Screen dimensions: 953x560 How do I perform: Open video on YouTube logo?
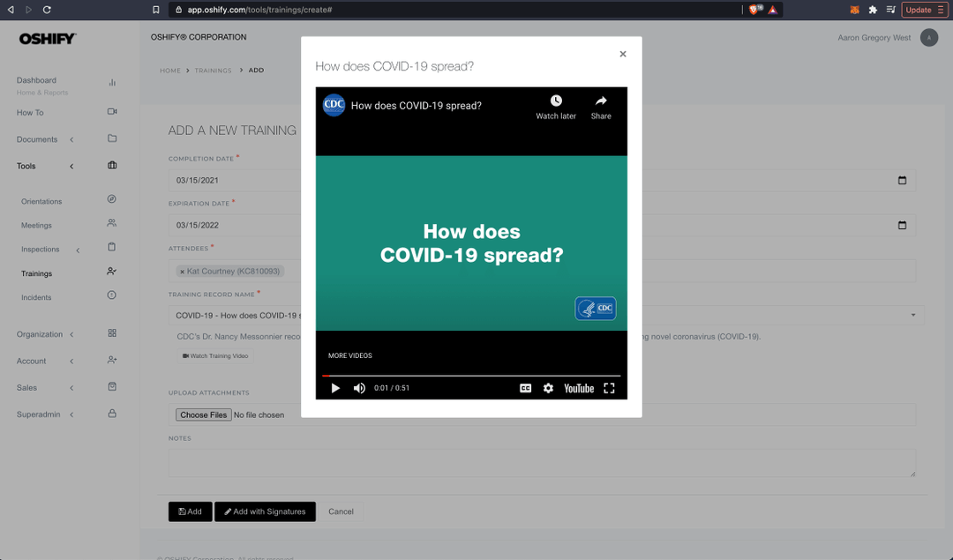[x=579, y=388]
